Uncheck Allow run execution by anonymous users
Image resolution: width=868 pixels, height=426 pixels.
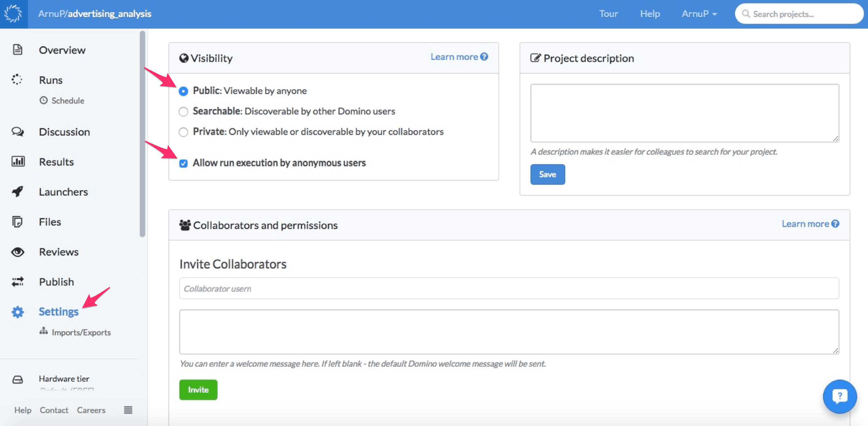point(183,163)
